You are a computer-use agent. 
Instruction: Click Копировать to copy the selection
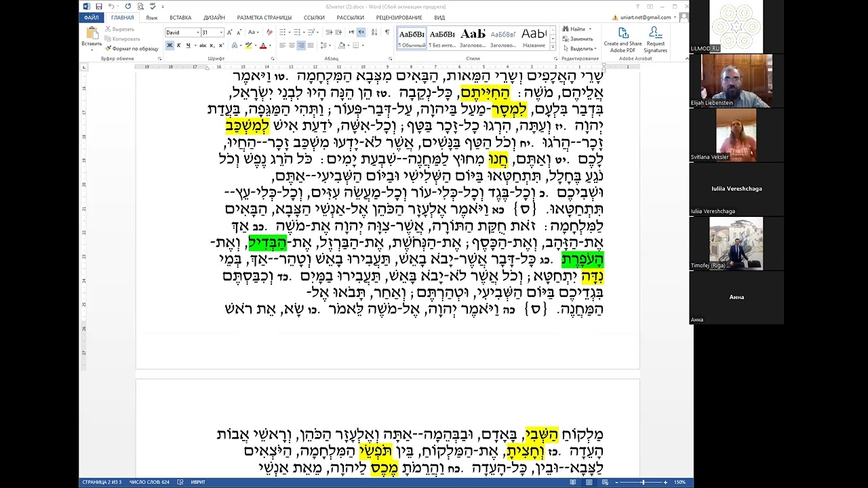(x=122, y=39)
